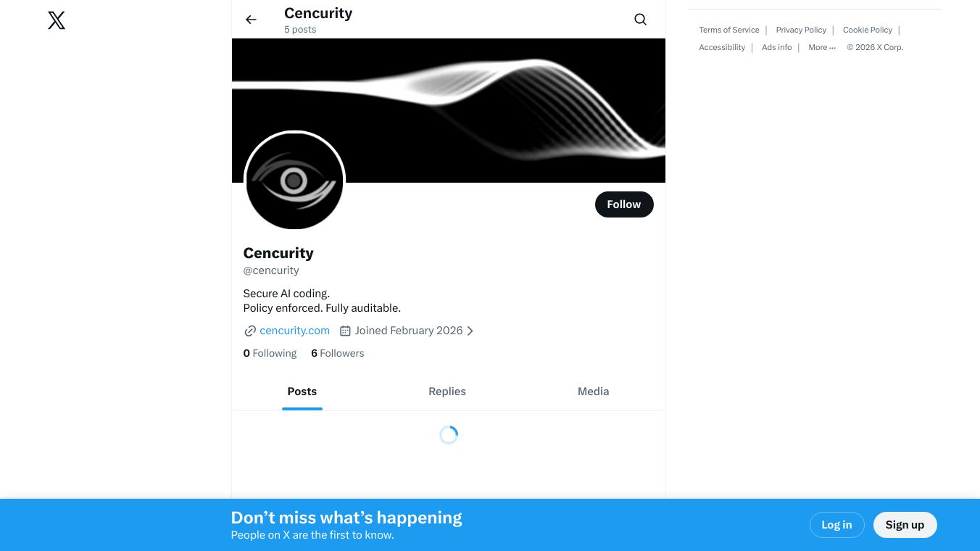
Task: Open the Privacy Policy link
Action: pos(801,30)
